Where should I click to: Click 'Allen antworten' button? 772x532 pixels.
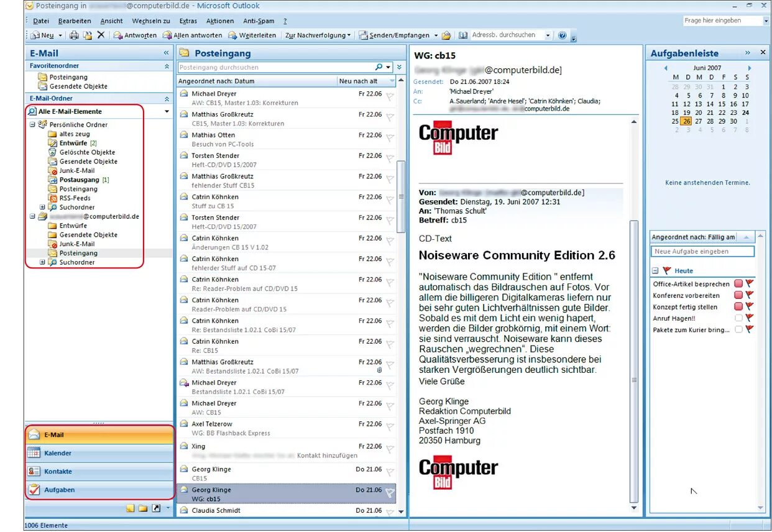coord(192,35)
